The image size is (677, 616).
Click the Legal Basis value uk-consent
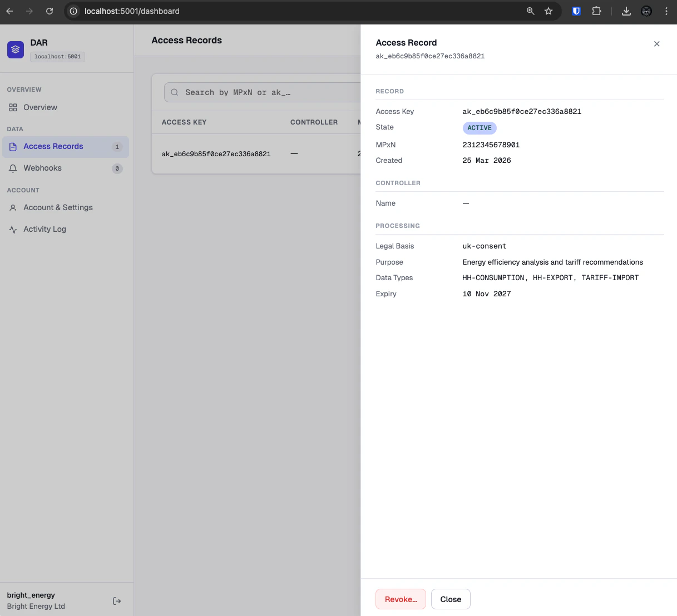point(485,246)
